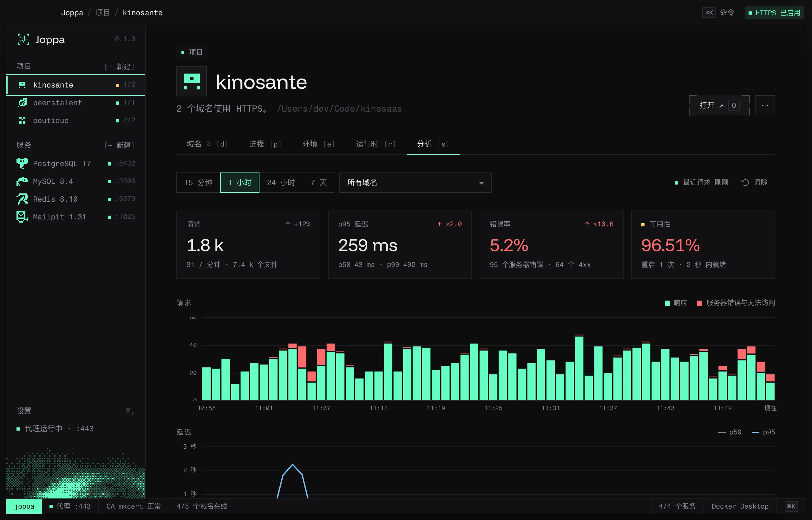The image size is (812, 520).
Task: Click the HTTPS 已启用 badge
Action: click(774, 13)
